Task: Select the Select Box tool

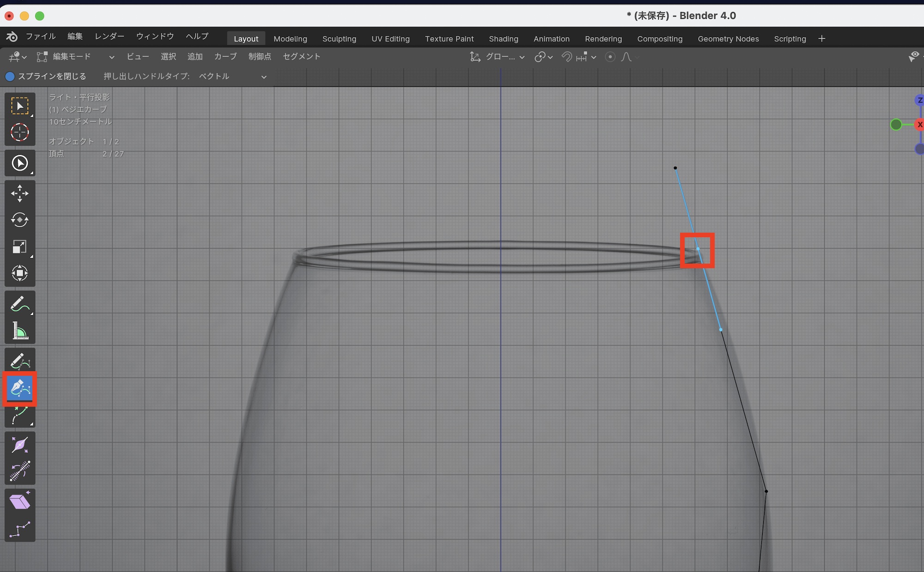Action: [x=19, y=106]
